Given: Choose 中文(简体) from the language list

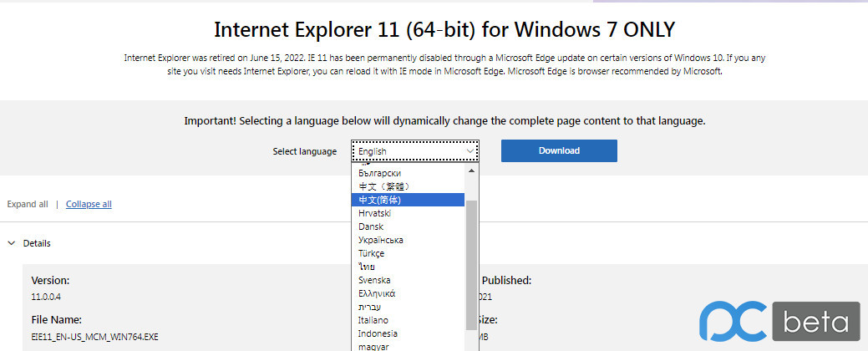Looking at the screenshot, I should [x=408, y=200].
